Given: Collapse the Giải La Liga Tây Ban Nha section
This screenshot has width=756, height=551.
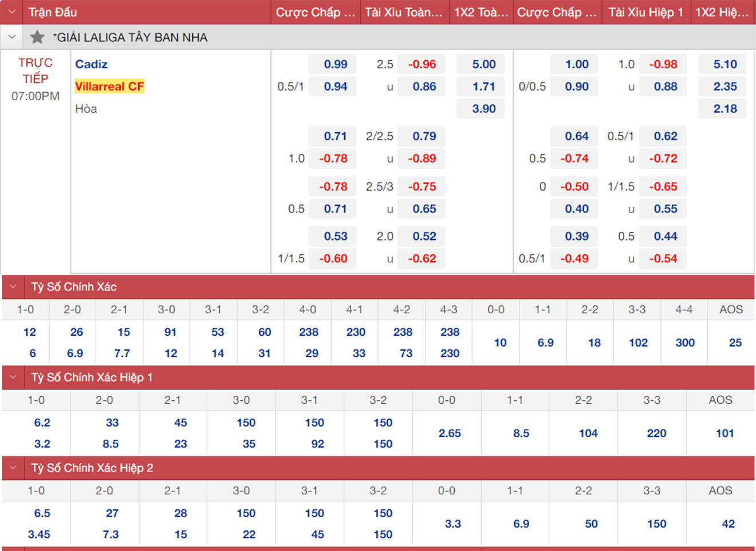Looking at the screenshot, I should point(12,38).
